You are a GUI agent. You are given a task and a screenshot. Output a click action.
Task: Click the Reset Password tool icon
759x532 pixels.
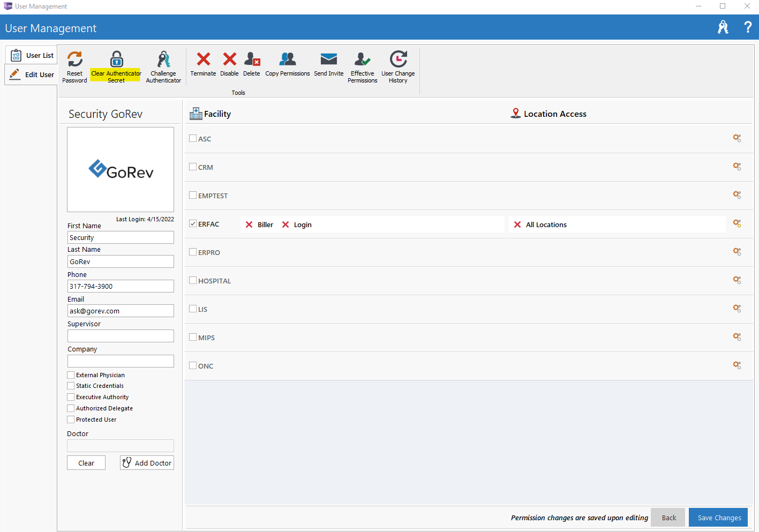click(x=75, y=59)
